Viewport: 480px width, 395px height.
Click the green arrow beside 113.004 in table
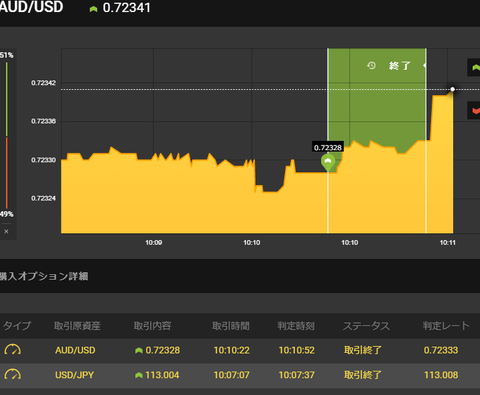[139, 375]
